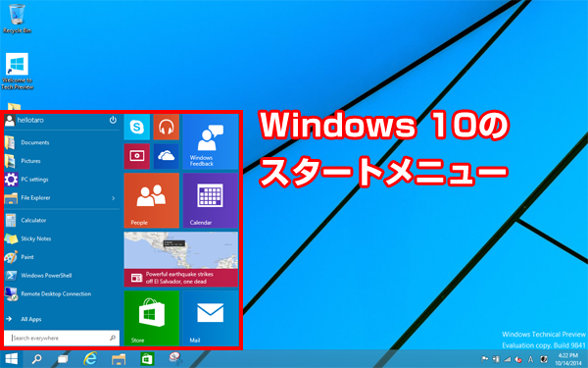Launch Internet Explorer from the taskbar

tap(90, 359)
